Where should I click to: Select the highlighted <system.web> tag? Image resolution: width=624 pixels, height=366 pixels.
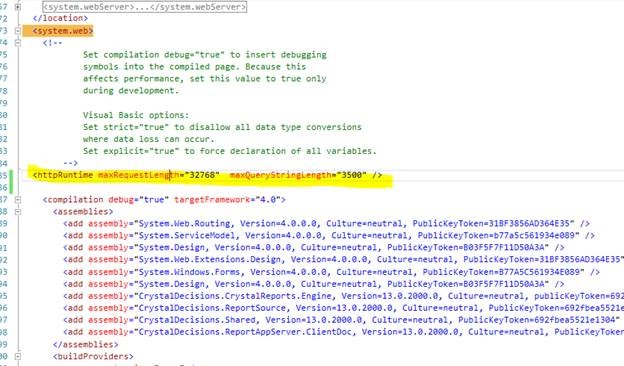tap(63, 31)
